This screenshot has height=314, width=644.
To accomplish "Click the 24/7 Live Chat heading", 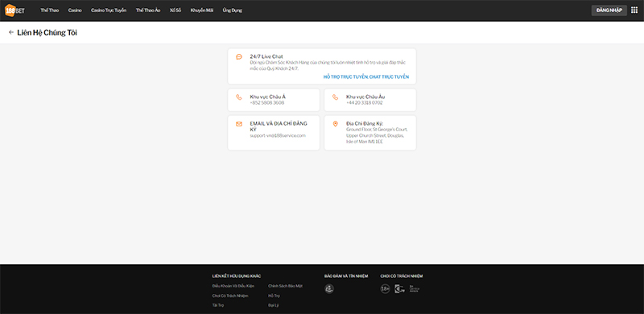I will coord(266,56).
